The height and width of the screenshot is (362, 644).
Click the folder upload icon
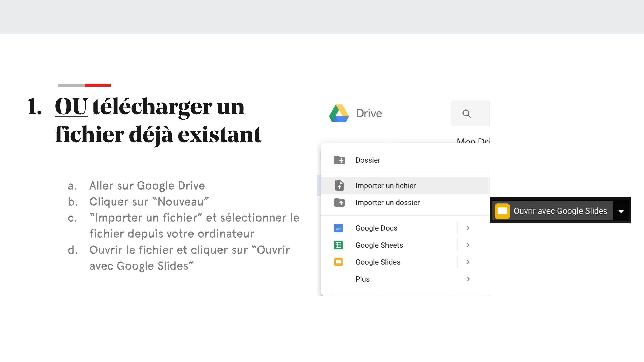tap(339, 202)
